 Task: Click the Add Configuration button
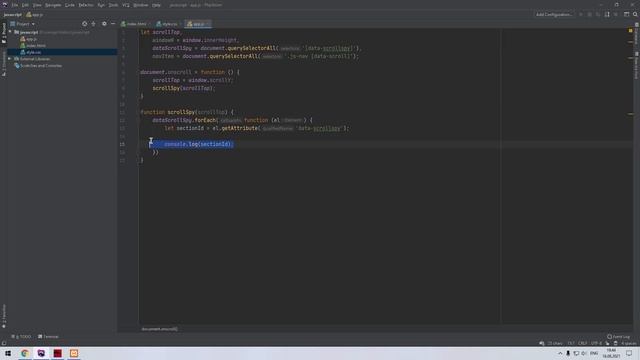[554, 14]
